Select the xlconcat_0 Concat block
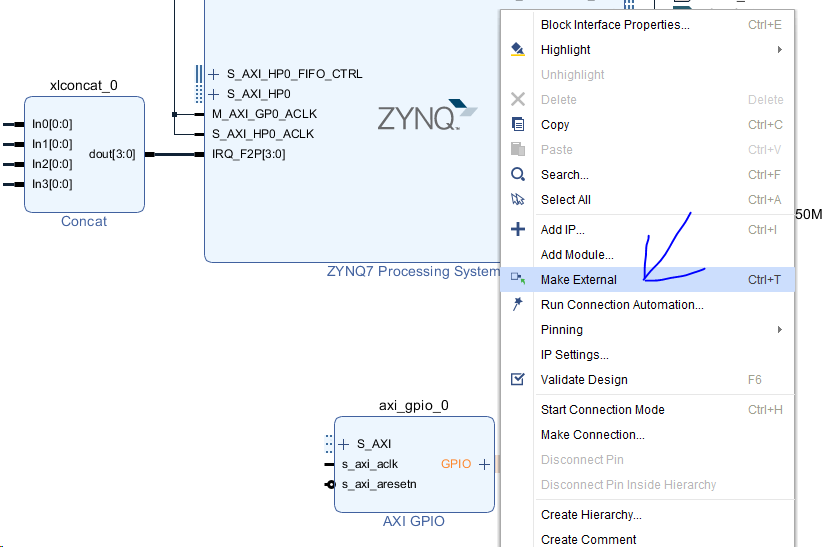Image resolution: width=826 pixels, height=547 pixels. pos(84,155)
